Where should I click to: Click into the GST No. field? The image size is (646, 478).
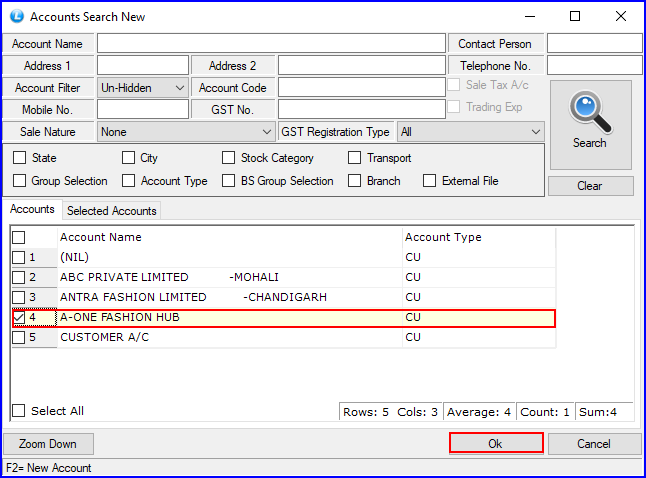click(x=361, y=110)
